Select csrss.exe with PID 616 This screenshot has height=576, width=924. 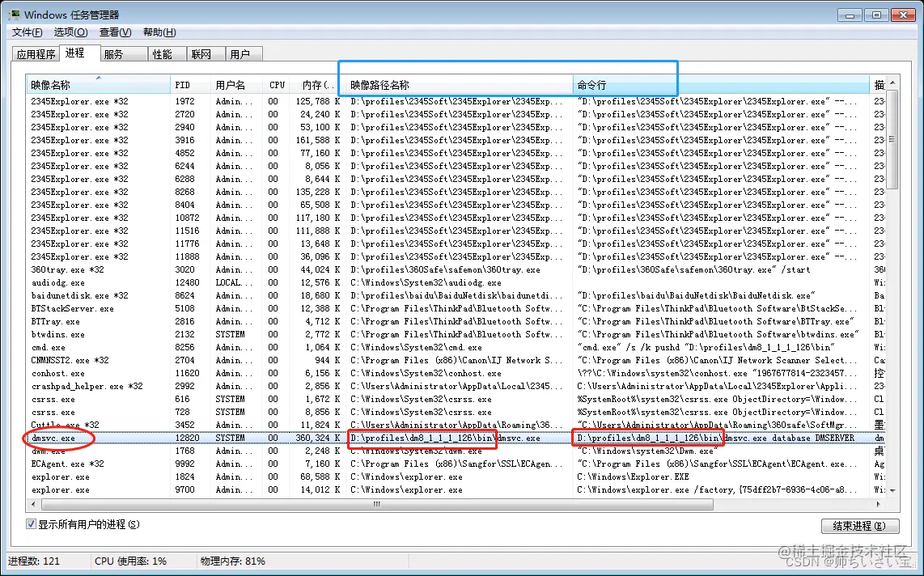pos(456,400)
